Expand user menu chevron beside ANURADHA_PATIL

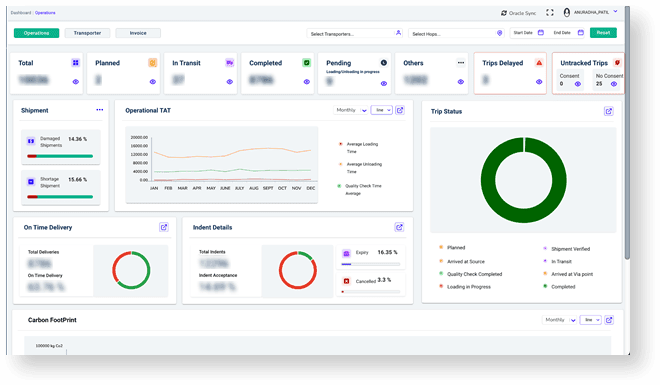615,12
